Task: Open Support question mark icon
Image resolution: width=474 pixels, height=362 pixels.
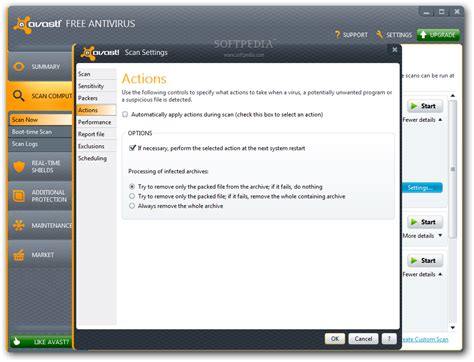Action: [x=337, y=34]
